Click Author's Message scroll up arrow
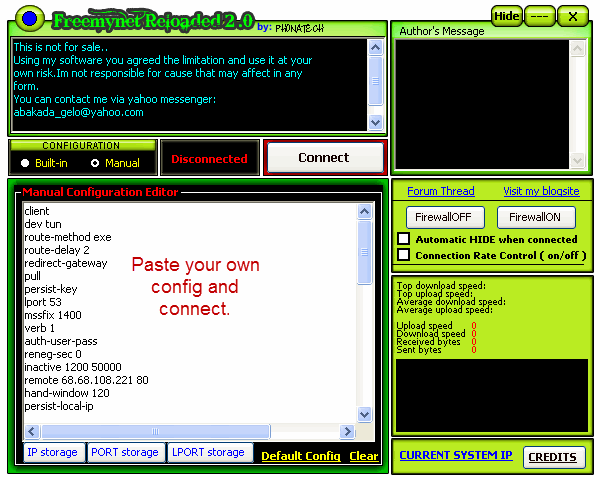Image resolution: width=600 pixels, height=480 pixels. pyautogui.click(x=577, y=49)
